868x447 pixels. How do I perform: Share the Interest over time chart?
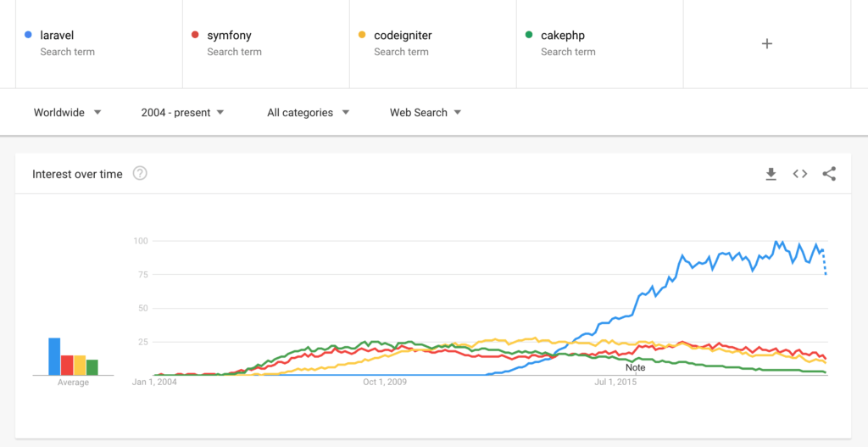coord(829,174)
